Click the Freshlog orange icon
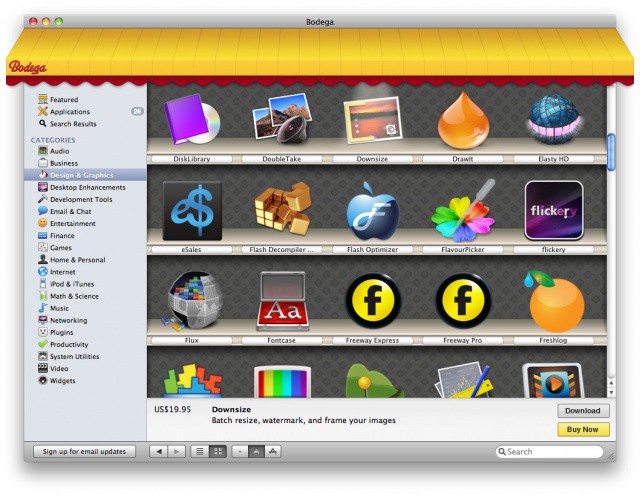The height and width of the screenshot is (495, 640). (x=554, y=301)
